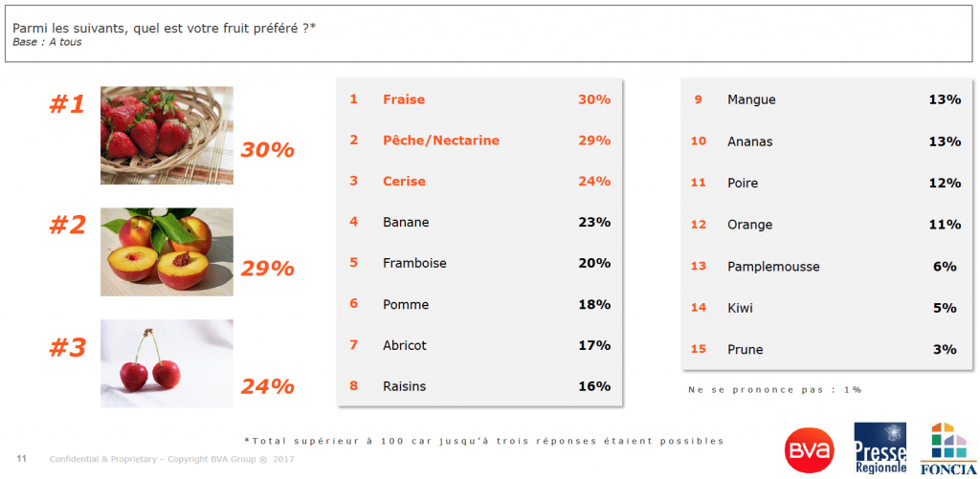This screenshot has height=479, width=980.
Task: Click the Banane 23% row
Action: point(479,223)
